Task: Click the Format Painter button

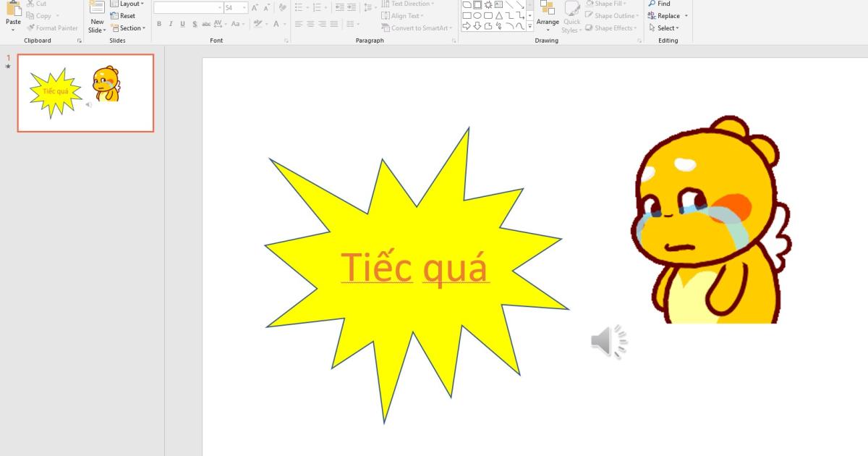Action: (51, 28)
